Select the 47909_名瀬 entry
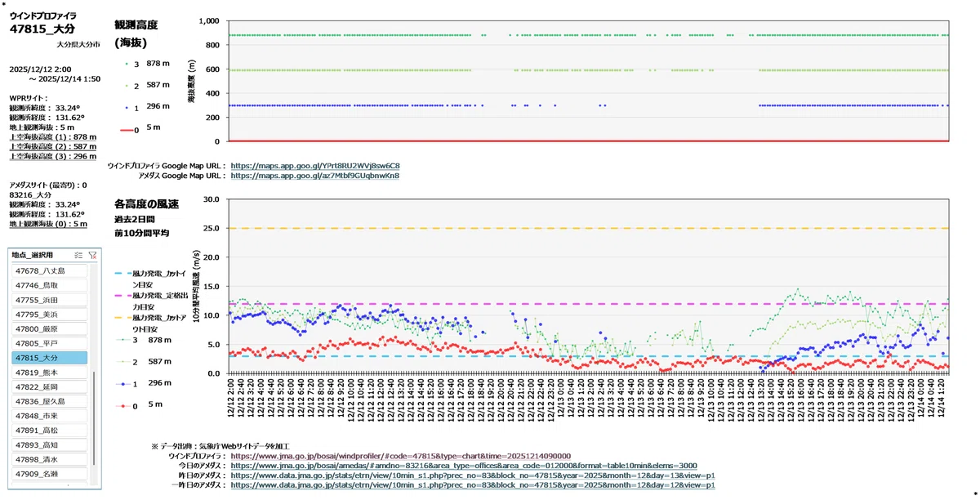The image size is (980, 500). pyautogui.click(x=50, y=474)
